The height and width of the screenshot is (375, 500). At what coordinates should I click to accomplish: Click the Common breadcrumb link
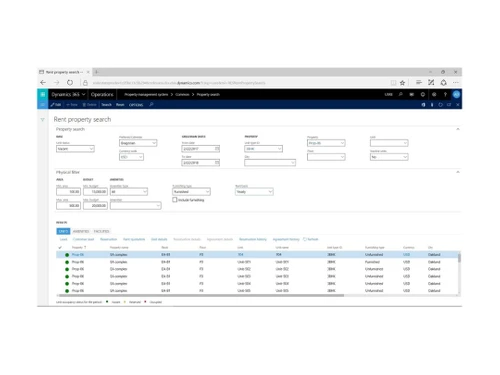(x=182, y=95)
